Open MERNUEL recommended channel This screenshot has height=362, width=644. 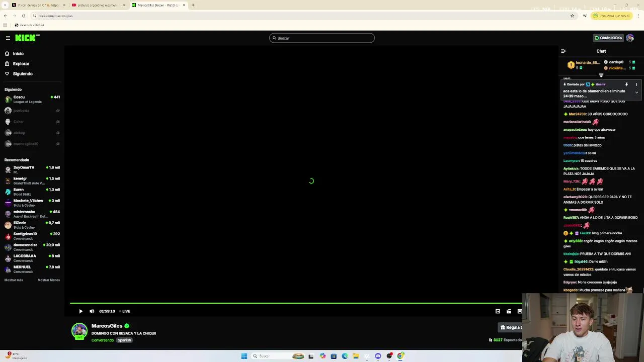[32, 269]
